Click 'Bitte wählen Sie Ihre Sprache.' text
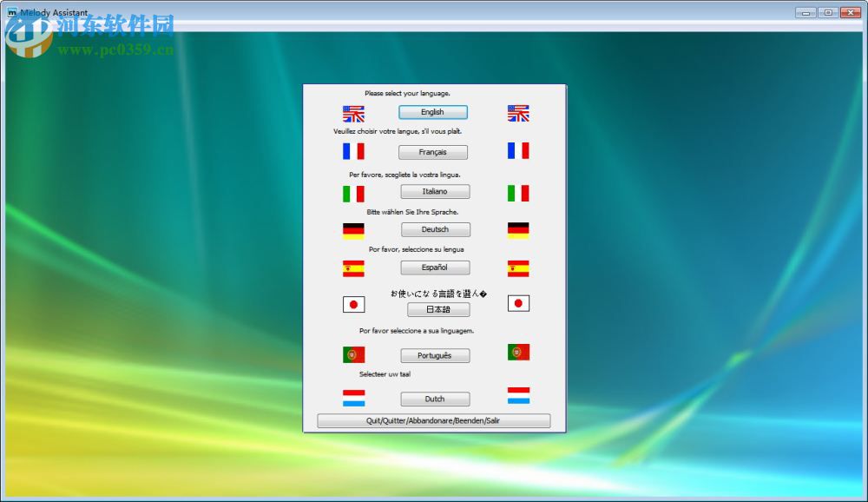Screen dimensions: 868x502 412,212
